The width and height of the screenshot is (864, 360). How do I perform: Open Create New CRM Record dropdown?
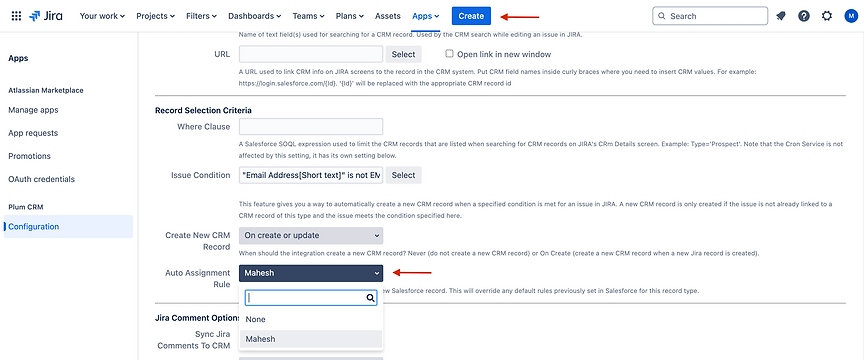[311, 235]
